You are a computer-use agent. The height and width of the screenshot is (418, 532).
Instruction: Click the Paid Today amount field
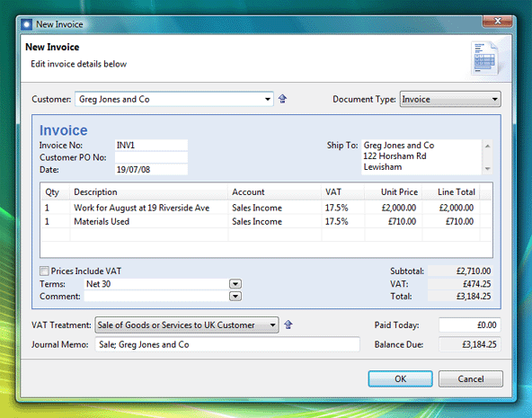click(470, 325)
